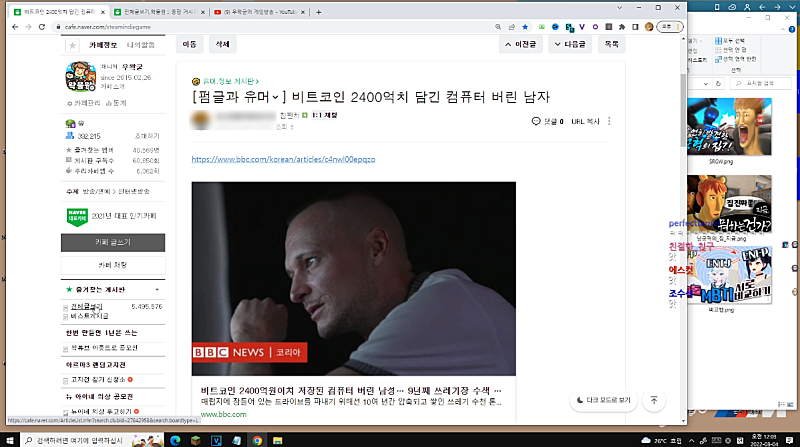Toggle dark mode view button
The width and height of the screenshot is (800, 447).
coord(604,401)
